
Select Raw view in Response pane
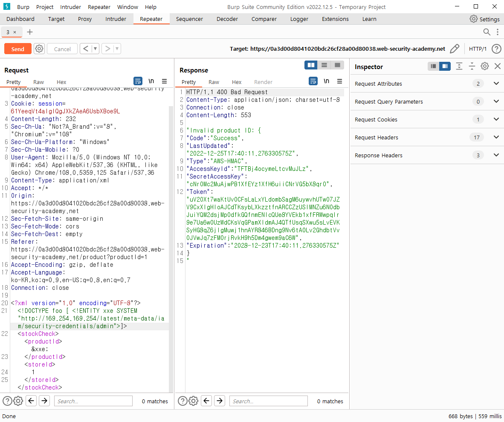[x=214, y=82]
